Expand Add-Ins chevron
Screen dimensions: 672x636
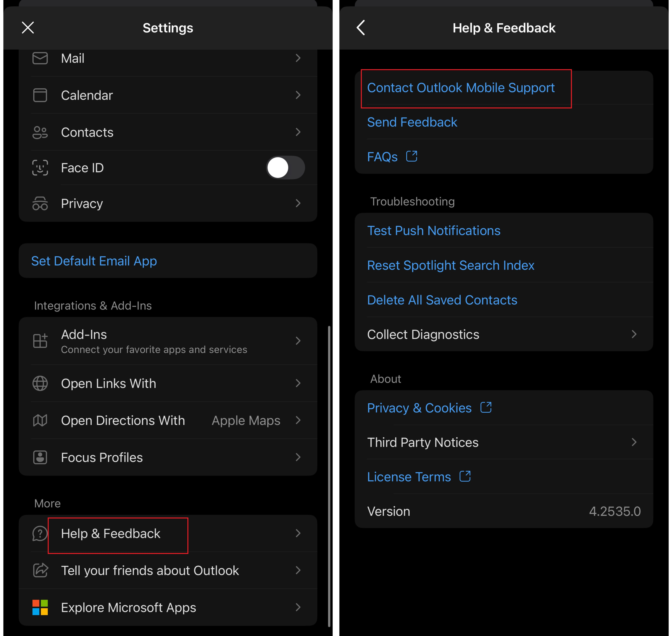click(298, 341)
